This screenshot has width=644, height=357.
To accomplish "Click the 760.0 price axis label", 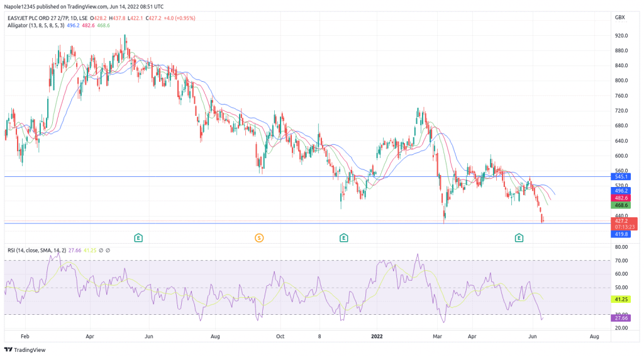I will [x=621, y=96].
